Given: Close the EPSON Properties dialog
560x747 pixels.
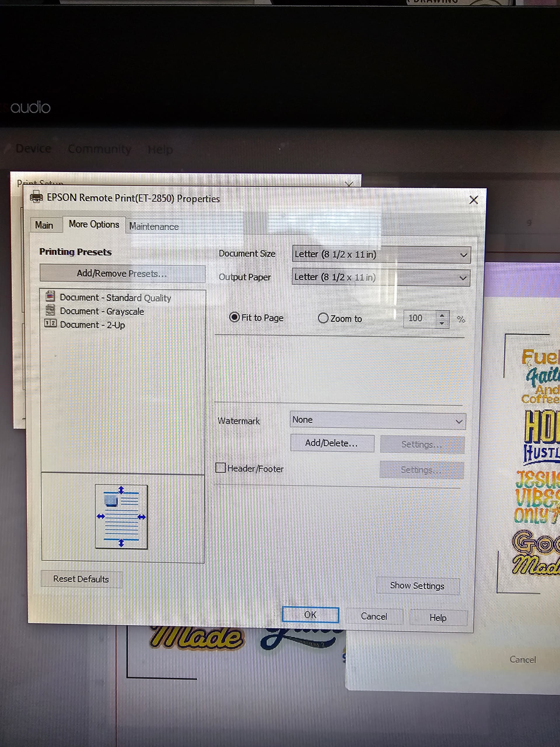Looking at the screenshot, I should tap(474, 200).
